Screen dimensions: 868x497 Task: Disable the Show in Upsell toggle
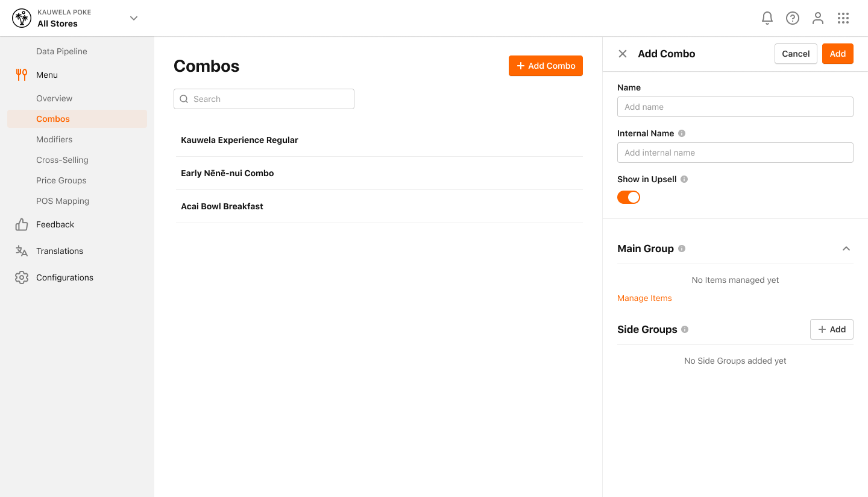[628, 197]
